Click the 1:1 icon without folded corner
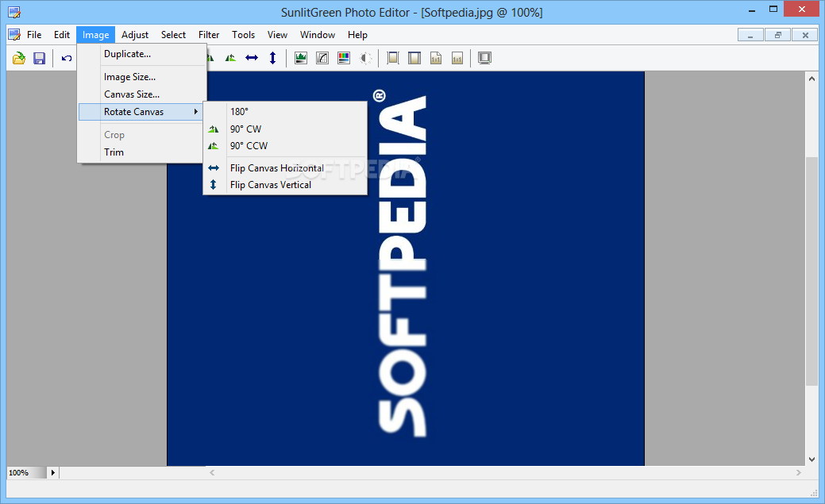825x504 pixels. click(457, 58)
